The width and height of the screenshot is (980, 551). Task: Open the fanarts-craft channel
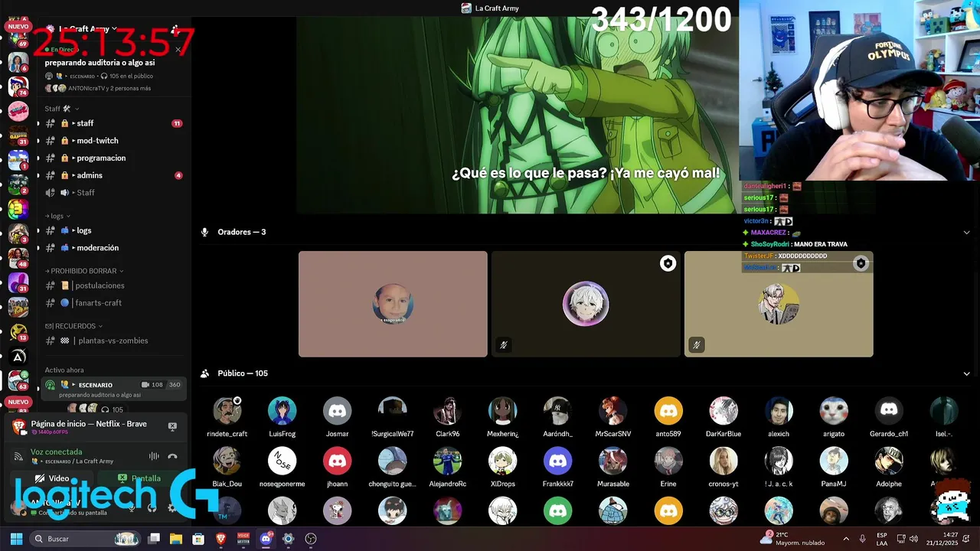click(x=113, y=303)
